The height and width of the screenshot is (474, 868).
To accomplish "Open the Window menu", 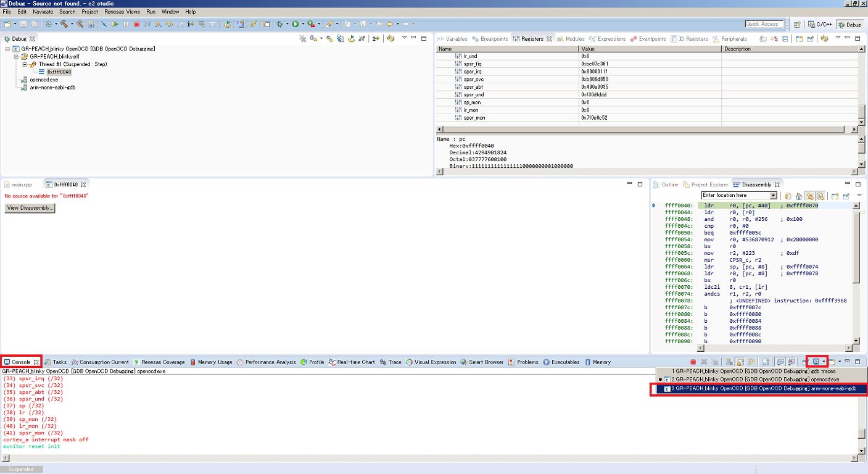I will pos(170,12).
